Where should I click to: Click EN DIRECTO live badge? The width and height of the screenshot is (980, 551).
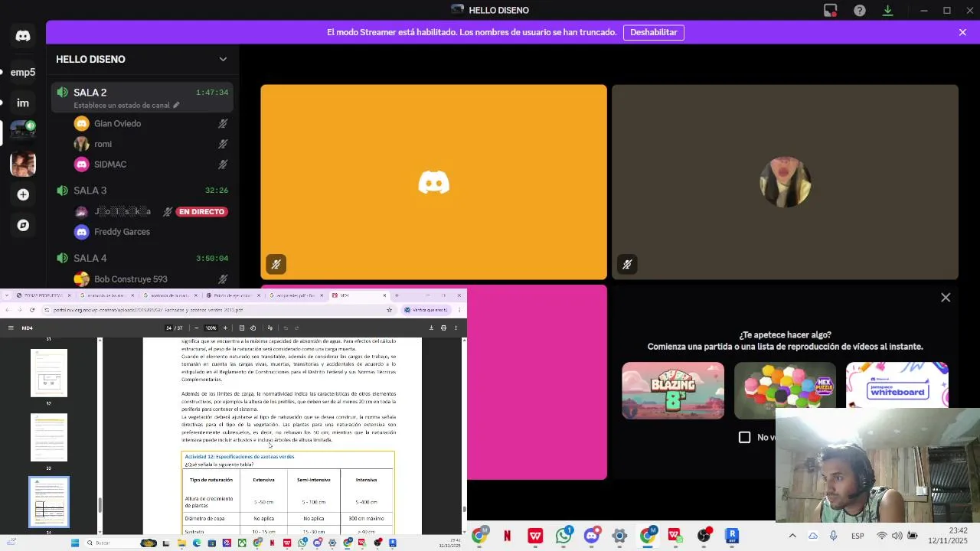(x=201, y=212)
